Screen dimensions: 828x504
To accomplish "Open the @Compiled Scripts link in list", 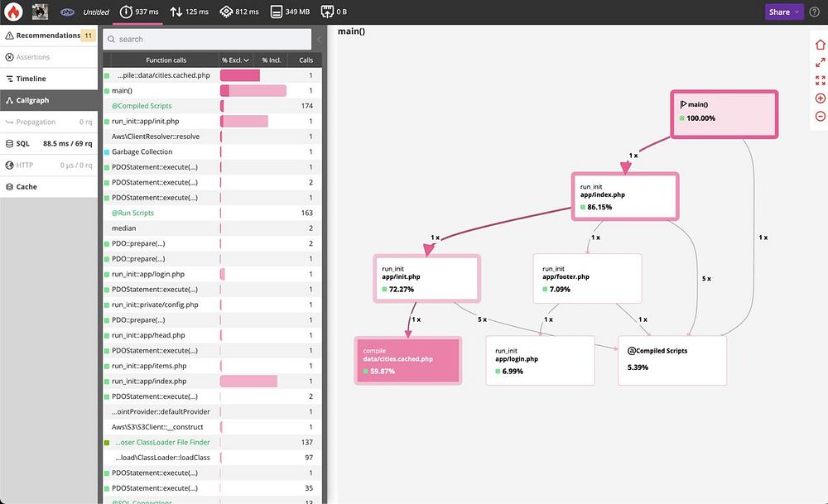I will [142, 106].
